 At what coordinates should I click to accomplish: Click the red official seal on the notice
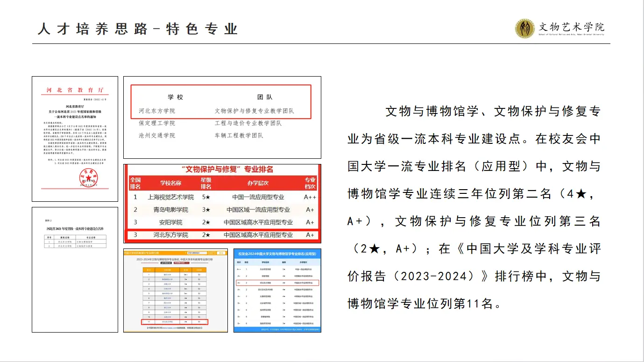[x=88, y=178]
